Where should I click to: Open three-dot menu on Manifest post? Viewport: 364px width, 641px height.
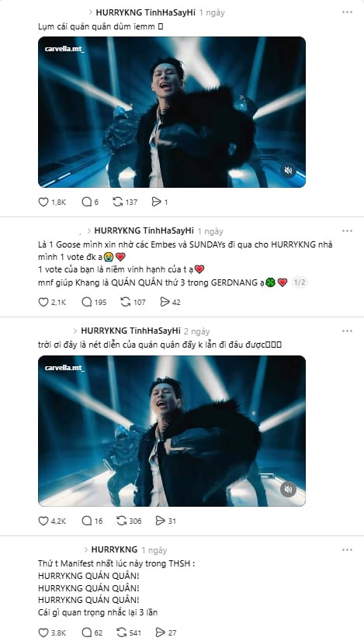point(347,550)
